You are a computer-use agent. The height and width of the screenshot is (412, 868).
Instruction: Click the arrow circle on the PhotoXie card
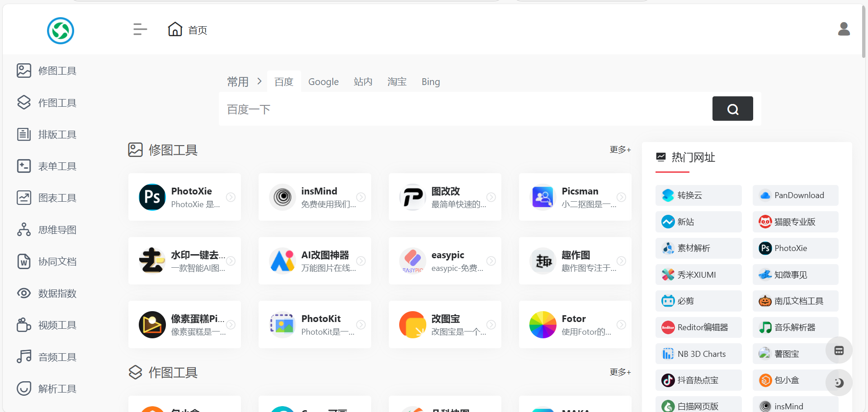click(231, 197)
